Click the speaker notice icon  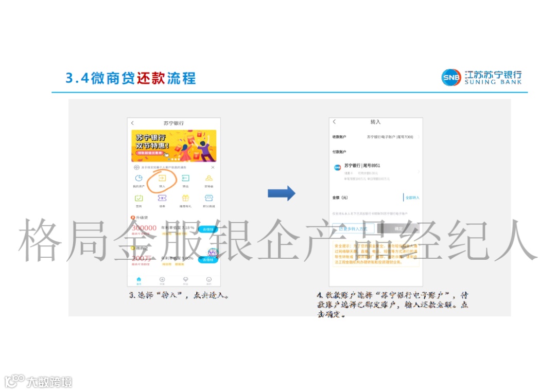click(x=136, y=167)
